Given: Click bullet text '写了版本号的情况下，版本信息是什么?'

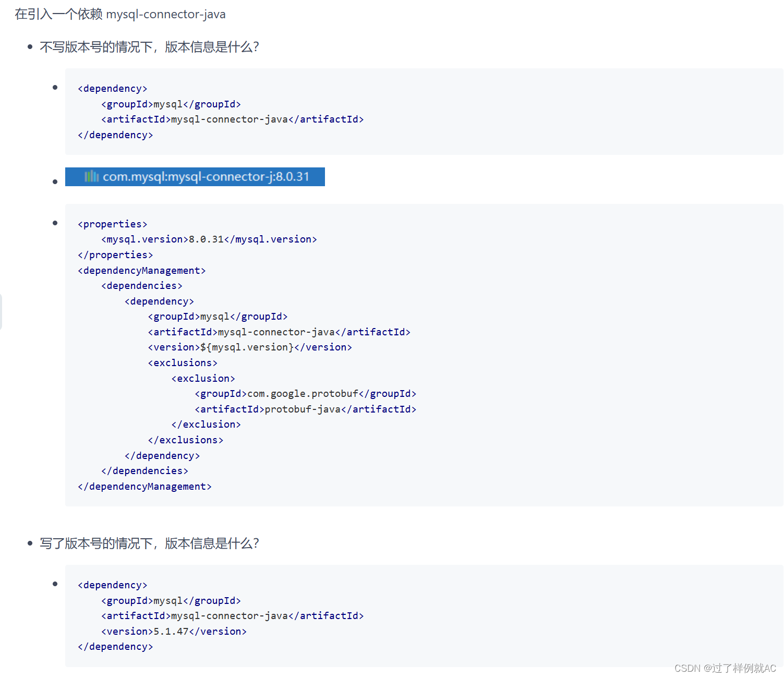Looking at the screenshot, I should click(150, 543).
